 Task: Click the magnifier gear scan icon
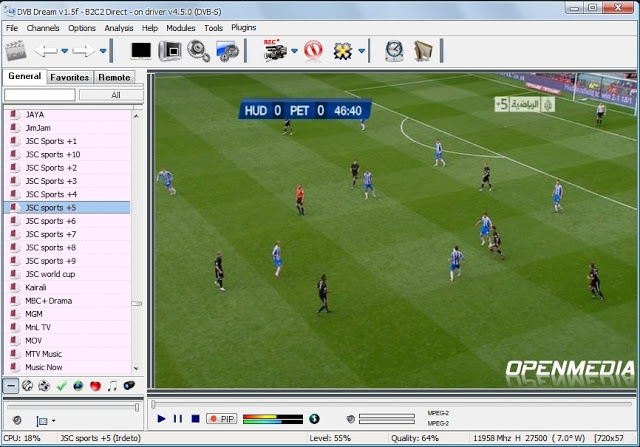point(198,50)
